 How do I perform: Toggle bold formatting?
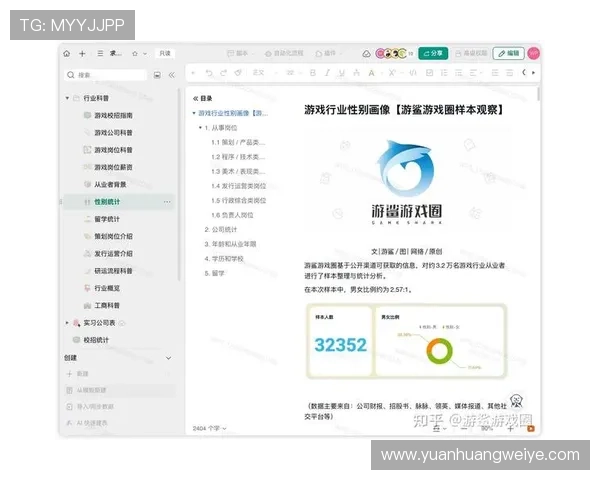[313, 73]
